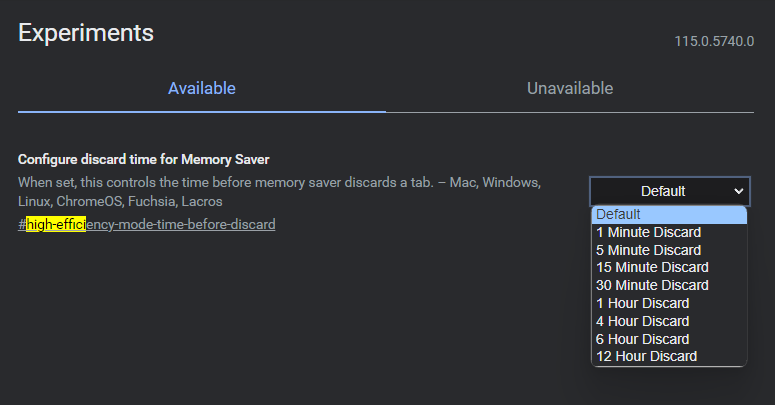The width and height of the screenshot is (775, 405).
Task: Switch to the Available tab
Action: 201,89
